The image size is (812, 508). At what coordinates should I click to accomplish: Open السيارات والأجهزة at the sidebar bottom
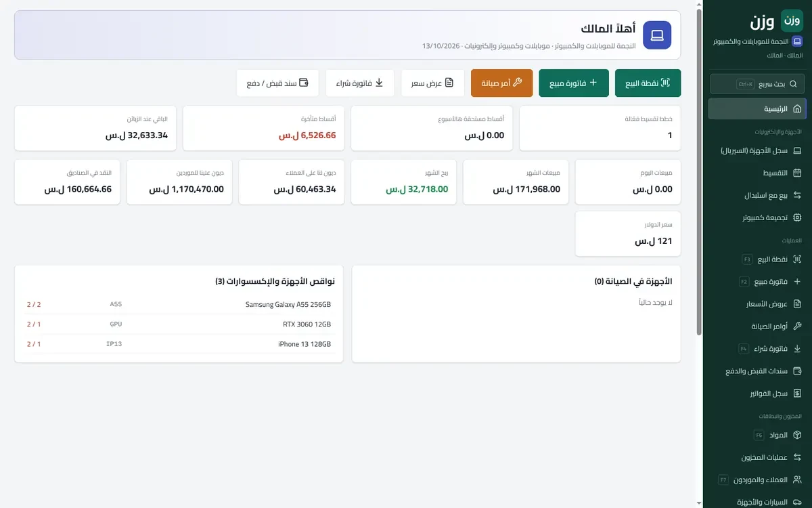click(x=757, y=502)
